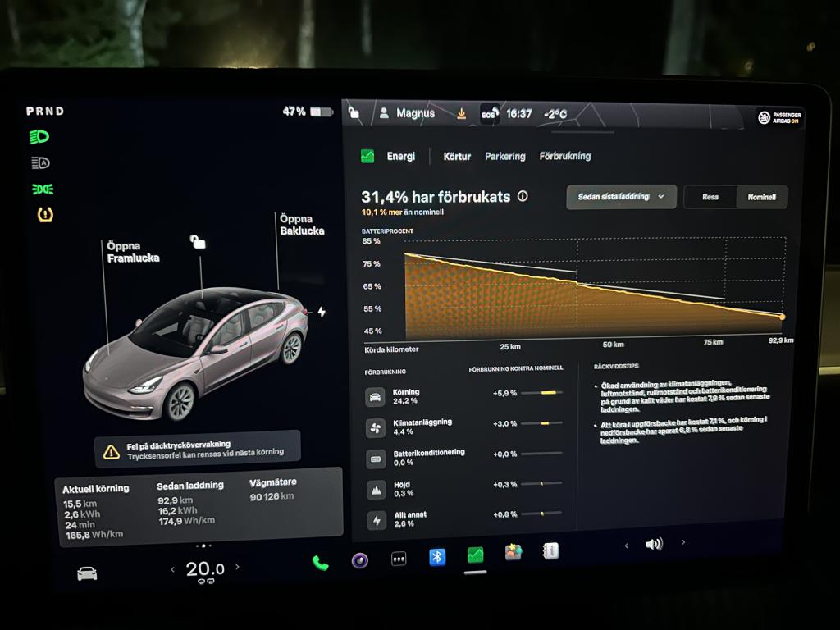The height and width of the screenshot is (630, 840).
Task: Switch the chart to Nominell
Action: 762,197
